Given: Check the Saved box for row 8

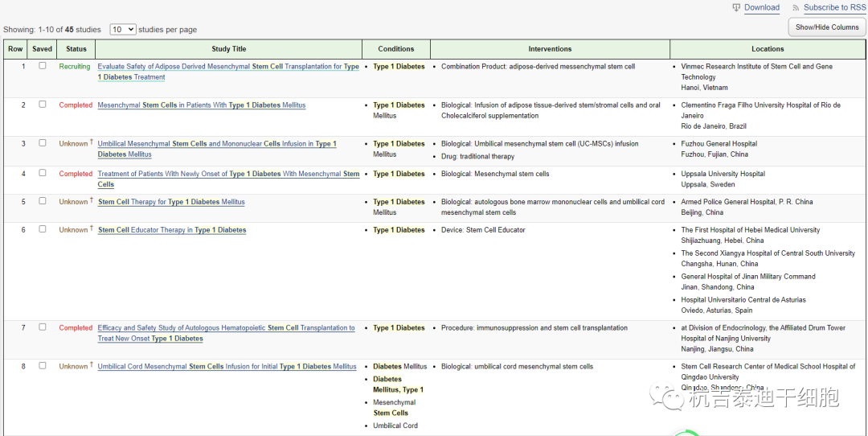Looking at the screenshot, I should [42, 366].
